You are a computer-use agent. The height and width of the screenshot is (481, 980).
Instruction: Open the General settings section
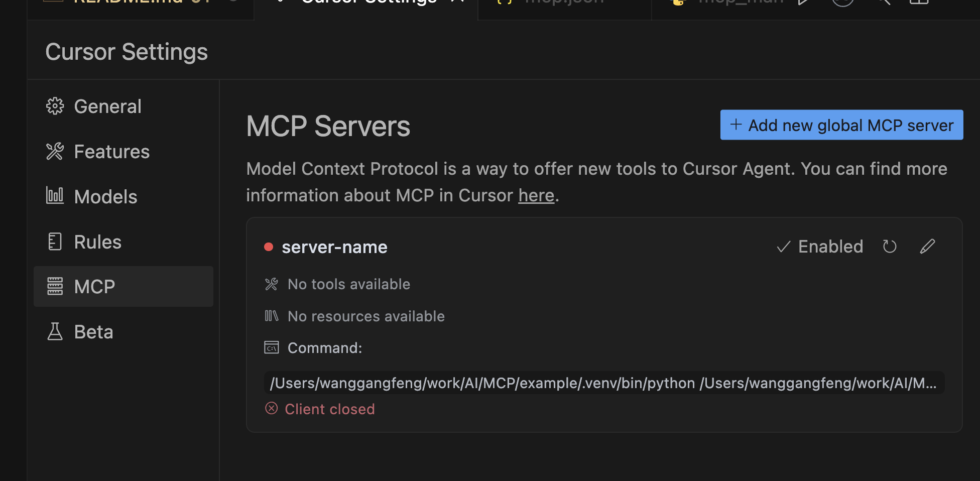coord(124,106)
